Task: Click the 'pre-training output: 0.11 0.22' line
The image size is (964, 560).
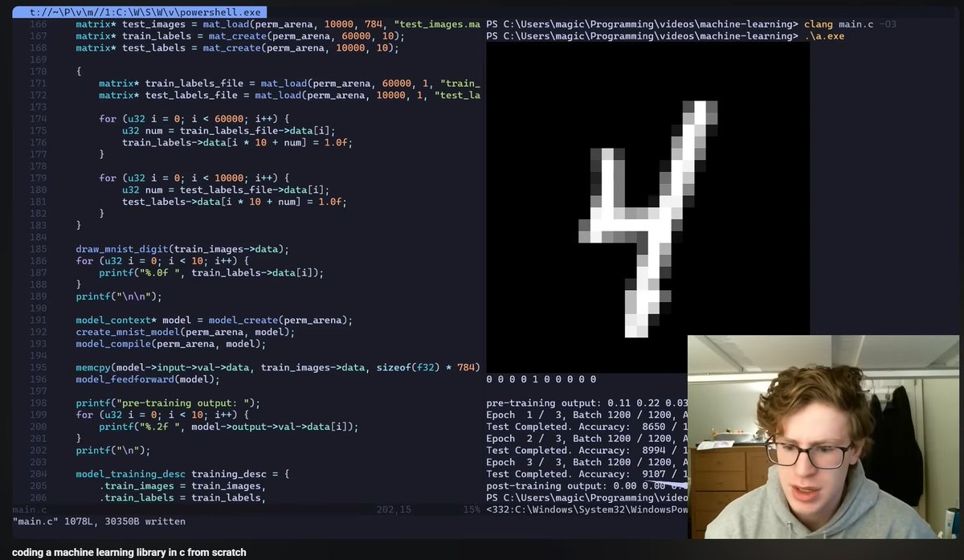Action: (587, 403)
